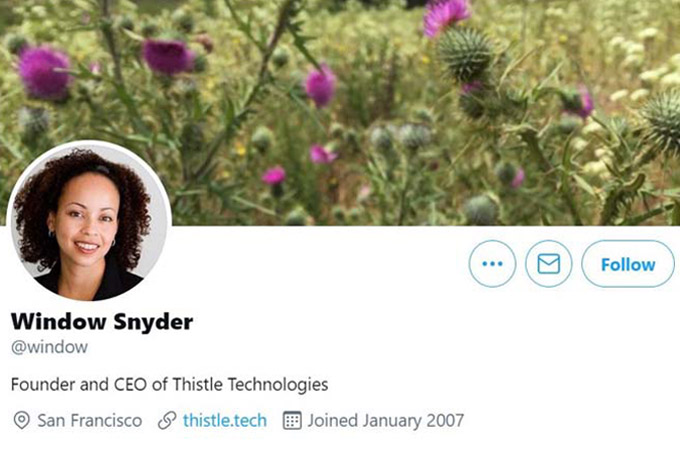This screenshot has height=450, width=680.
Task: Click the Joined January 2007 text
Action: (386, 421)
